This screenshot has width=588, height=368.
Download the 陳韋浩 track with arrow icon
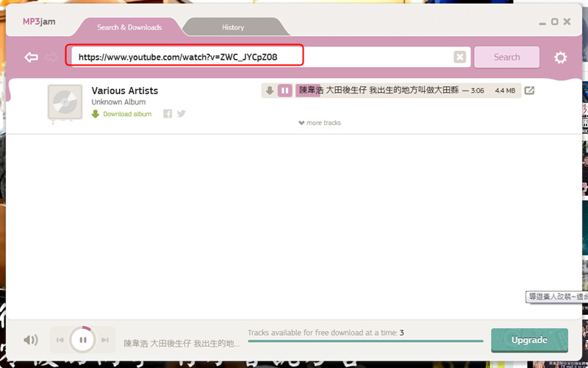point(269,91)
